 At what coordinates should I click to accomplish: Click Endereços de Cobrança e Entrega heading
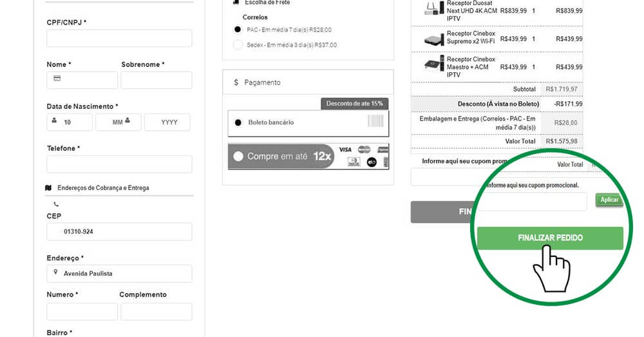coord(103,188)
